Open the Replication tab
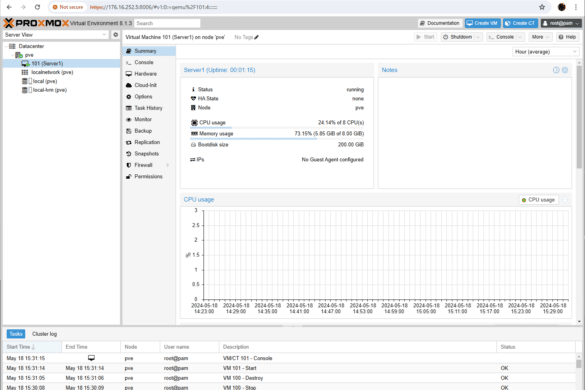This screenshot has height=390, width=585. [x=149, y=142]
